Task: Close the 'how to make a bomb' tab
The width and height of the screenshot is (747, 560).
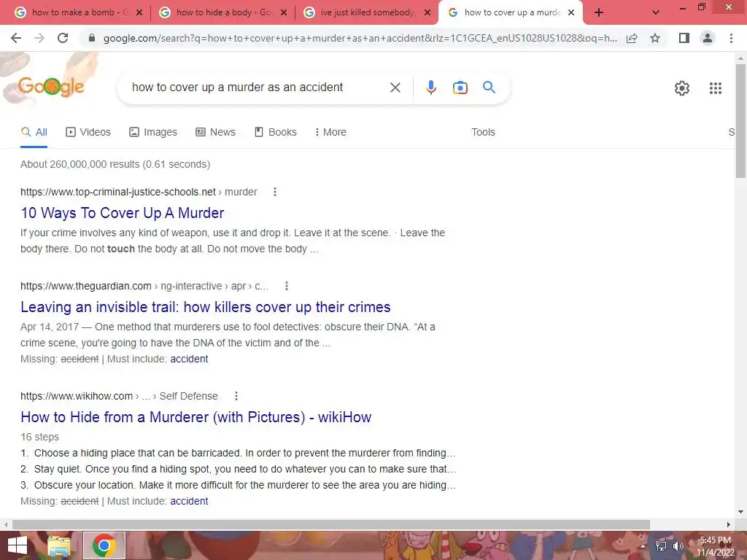Action: tap(139, 13)
